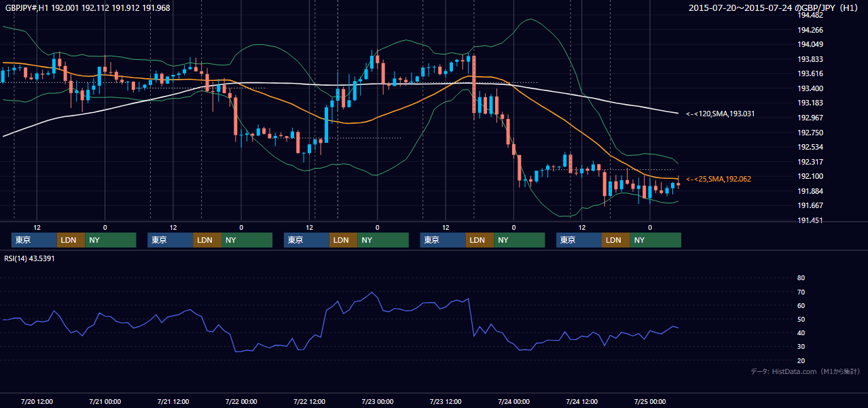Viewport: 868px width, 408px height.
Task: Select the 191.884 price axis label
Action: pos(810,191)
